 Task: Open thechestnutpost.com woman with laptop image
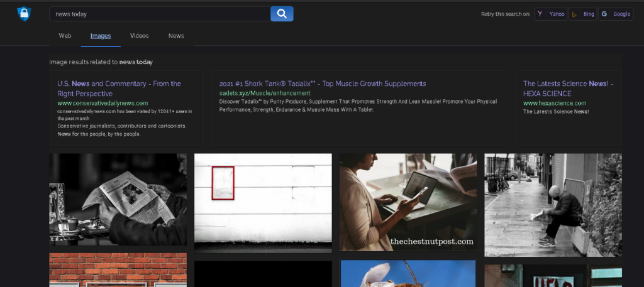(x=408, y=202)
